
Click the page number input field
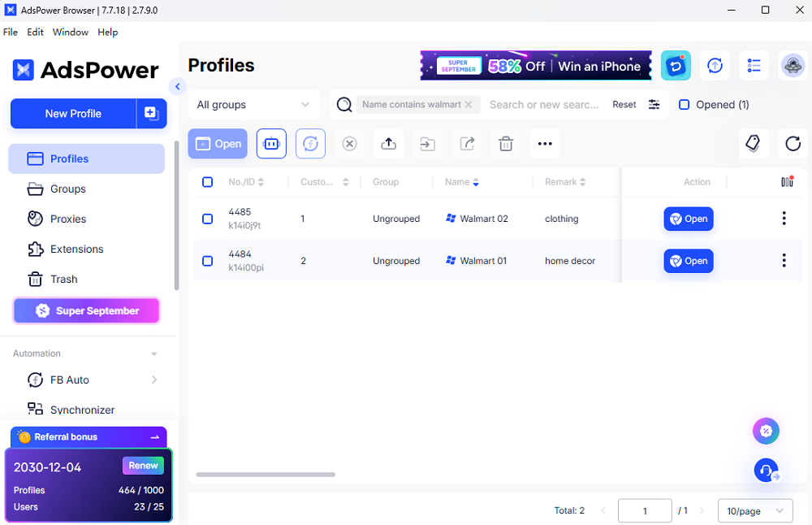pos(645,511)
